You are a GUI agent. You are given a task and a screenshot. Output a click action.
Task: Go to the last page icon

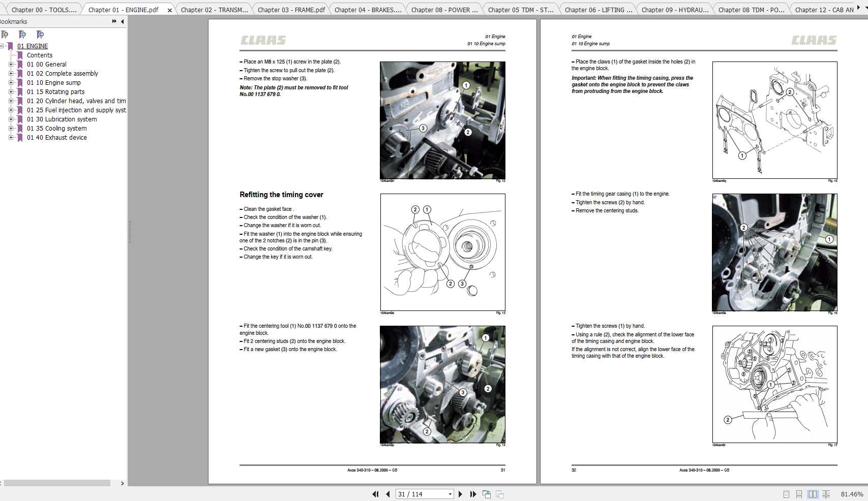coord(473,493)
